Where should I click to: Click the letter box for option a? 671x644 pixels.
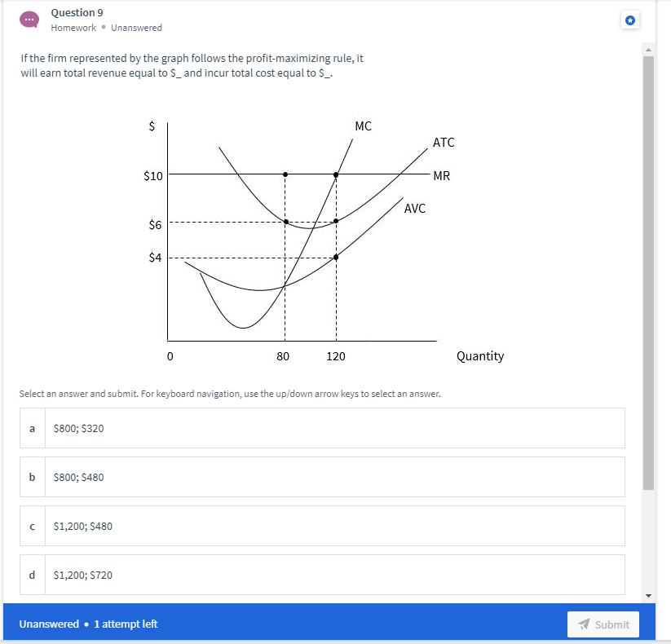pyautogui.click(x=32, y=427)
